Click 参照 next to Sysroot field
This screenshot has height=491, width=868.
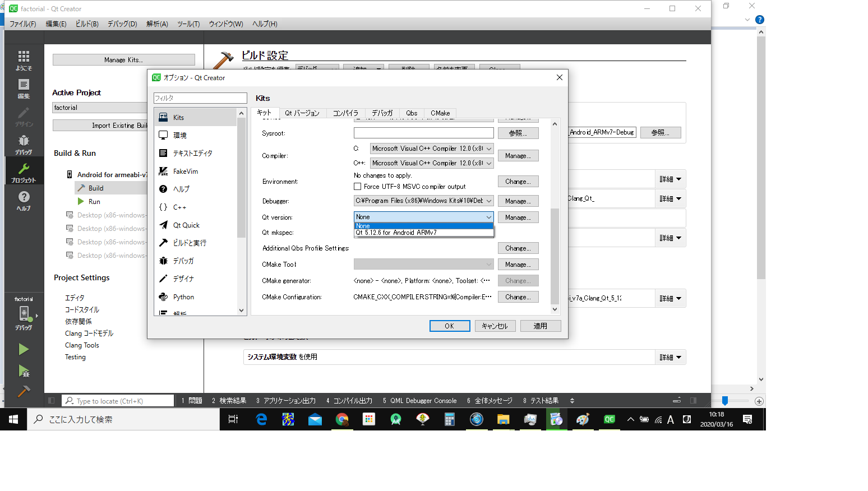point(518,133)
